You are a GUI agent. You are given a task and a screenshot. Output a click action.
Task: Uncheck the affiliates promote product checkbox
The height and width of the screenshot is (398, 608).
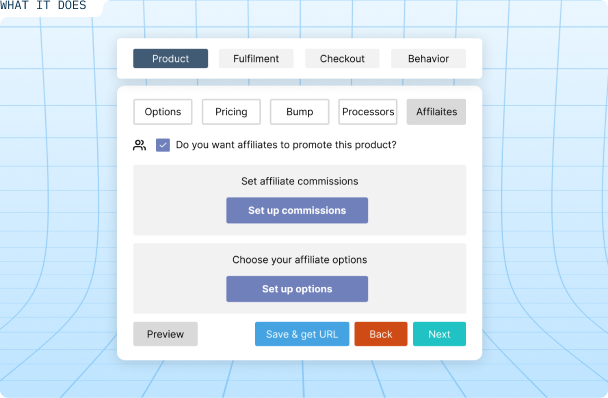coord(163,145)
